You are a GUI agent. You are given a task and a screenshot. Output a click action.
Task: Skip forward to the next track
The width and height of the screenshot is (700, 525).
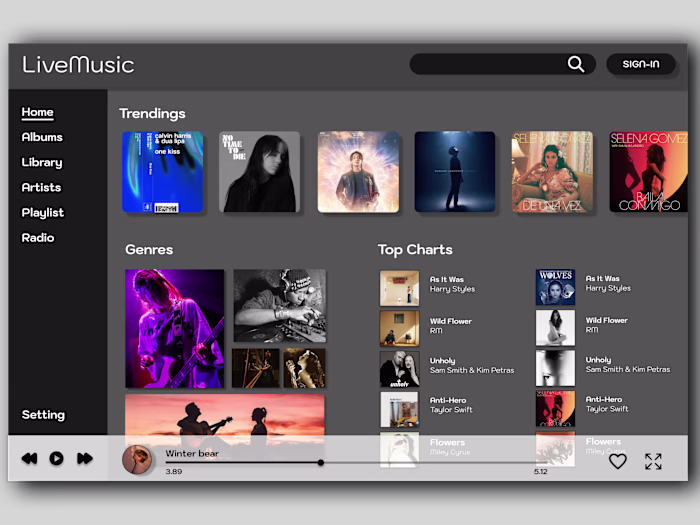[85, 458]
